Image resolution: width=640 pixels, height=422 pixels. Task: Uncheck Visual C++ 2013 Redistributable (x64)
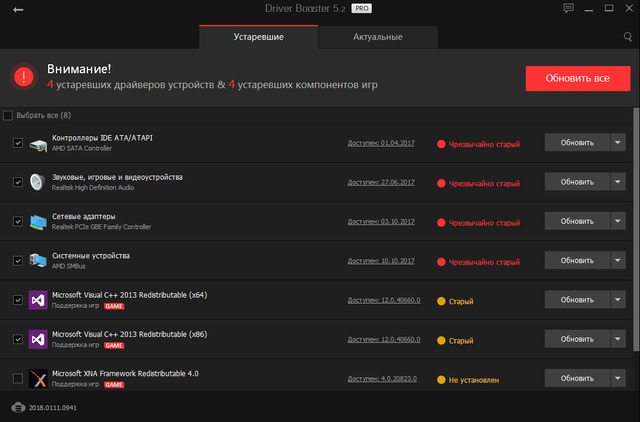18,300
